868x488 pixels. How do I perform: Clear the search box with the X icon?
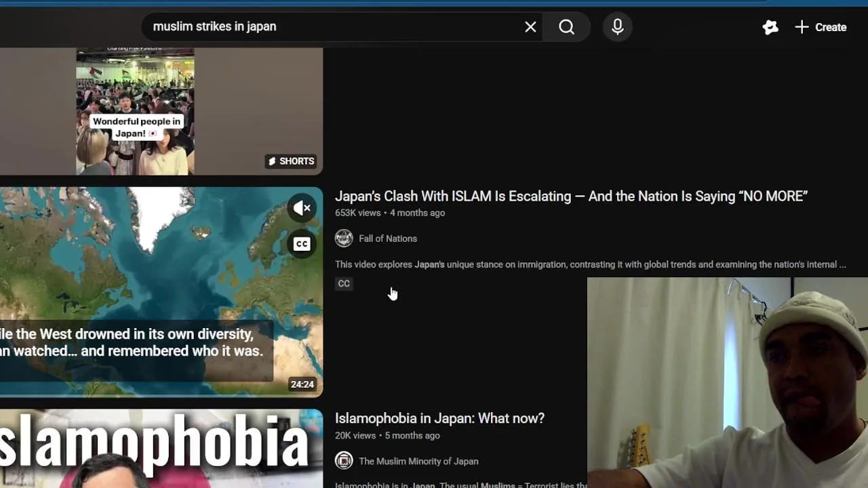(530, 27)
